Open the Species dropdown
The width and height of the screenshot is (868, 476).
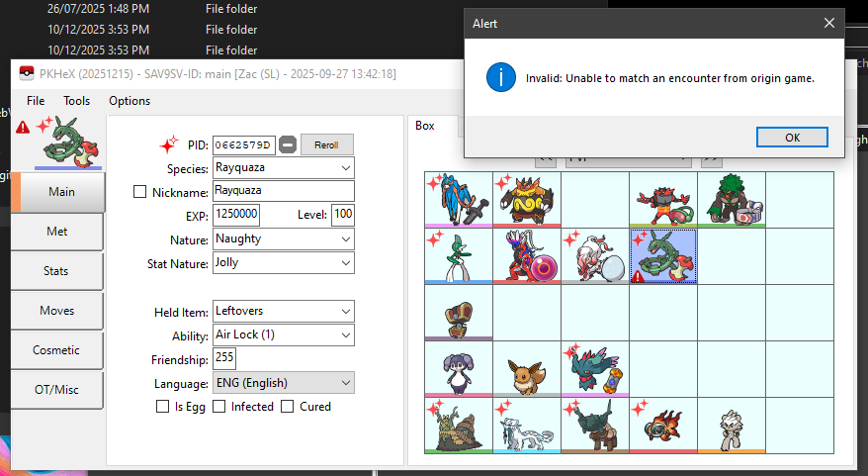283,168
